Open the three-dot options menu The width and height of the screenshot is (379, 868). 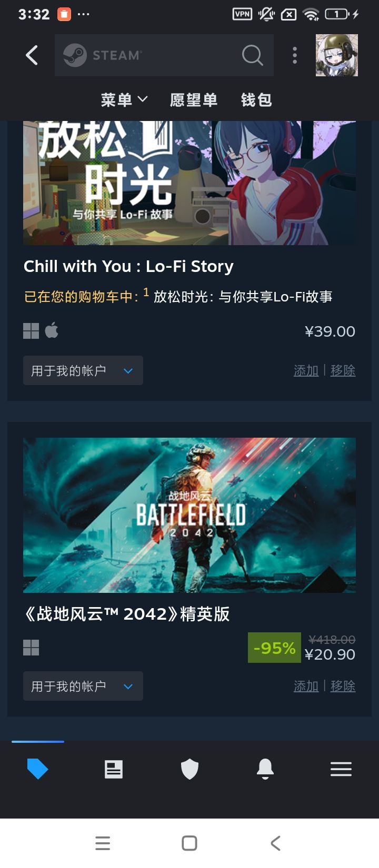(x=295, y=55)
